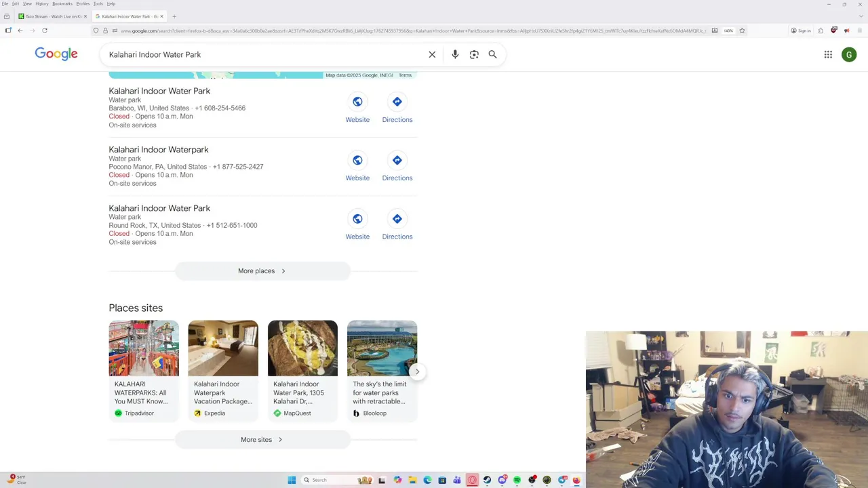Image resolution: width=868 pixels, height=488 pixels.
Task: Open the list all tabs dropdown chevron
Action: pos(861,16)
